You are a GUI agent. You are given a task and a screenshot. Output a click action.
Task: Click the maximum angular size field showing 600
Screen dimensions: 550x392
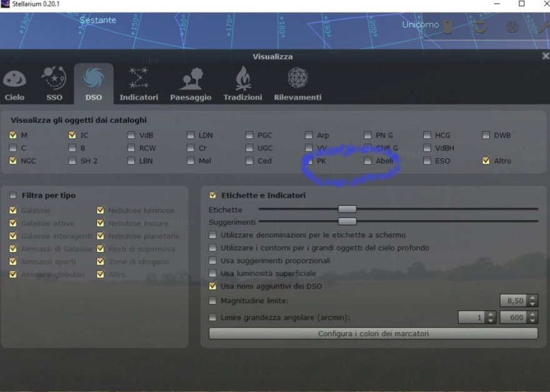(x=514, y=317)
